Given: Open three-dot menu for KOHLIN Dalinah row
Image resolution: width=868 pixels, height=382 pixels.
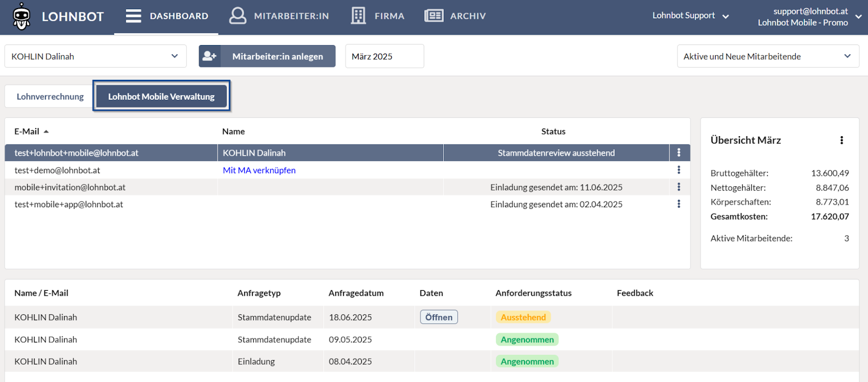Looking at the screenshot, I should [x=679, y=153].
